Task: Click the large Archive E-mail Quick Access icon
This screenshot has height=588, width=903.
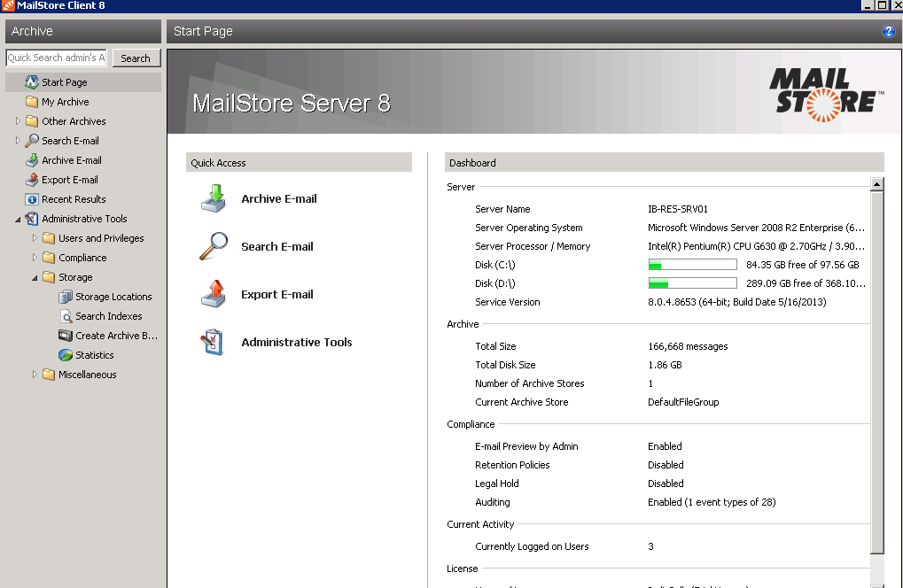Action: 214,198
